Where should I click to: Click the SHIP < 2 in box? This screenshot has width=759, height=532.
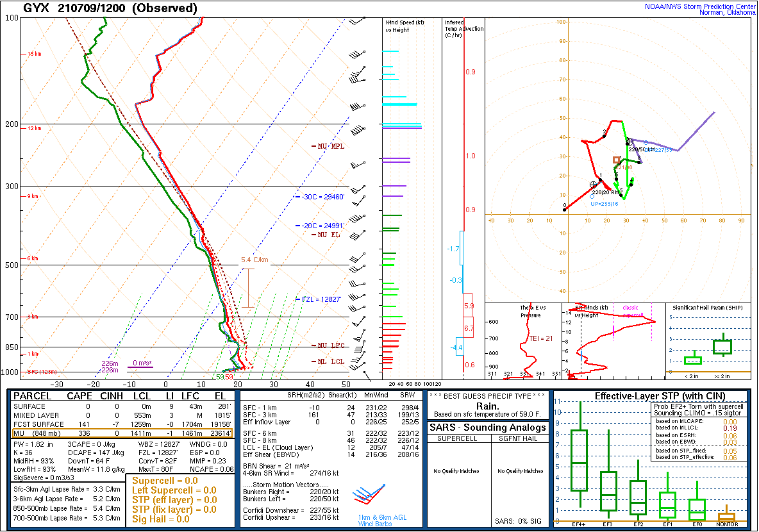tap(693, 360)
